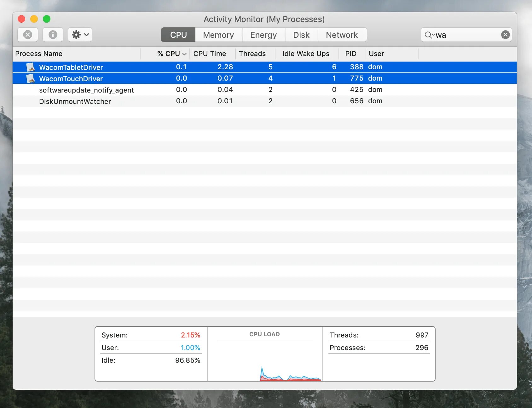Click CPU Time value 0.07
The width and height of the screenshot is (532, 408).
(x=225, y=78)
